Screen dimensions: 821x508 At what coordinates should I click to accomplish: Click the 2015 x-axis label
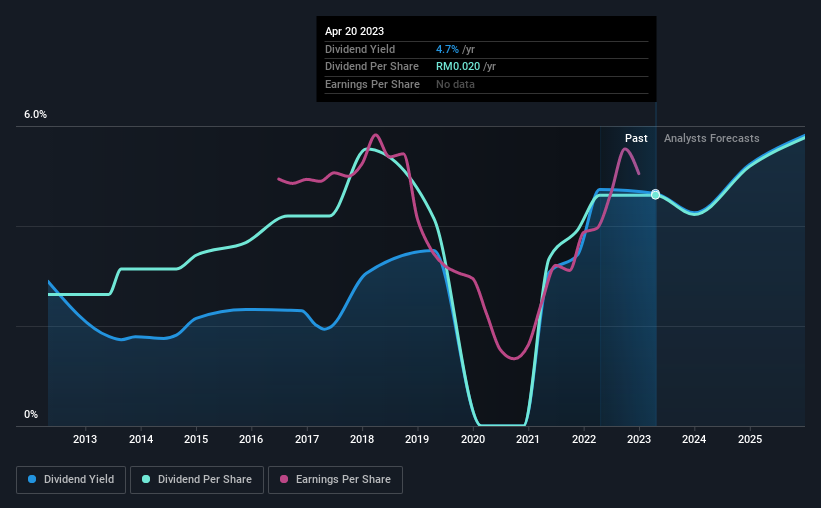pos(196,439)
